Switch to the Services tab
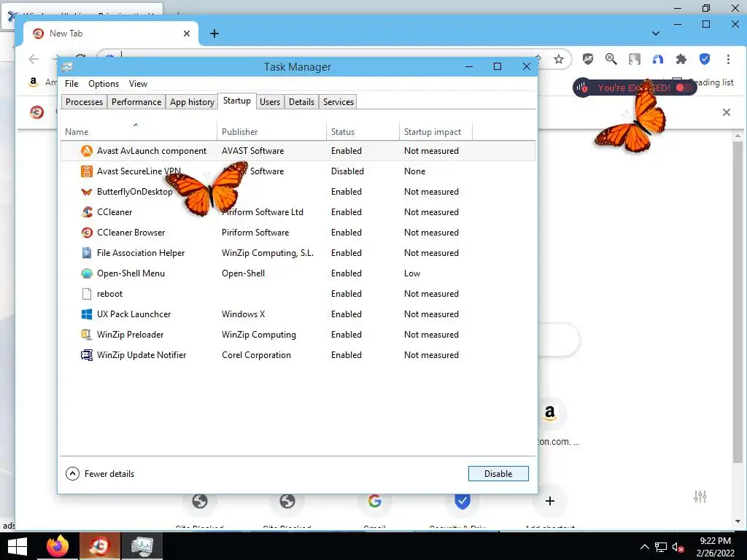 pyautogui.click(x=338, y=102)
